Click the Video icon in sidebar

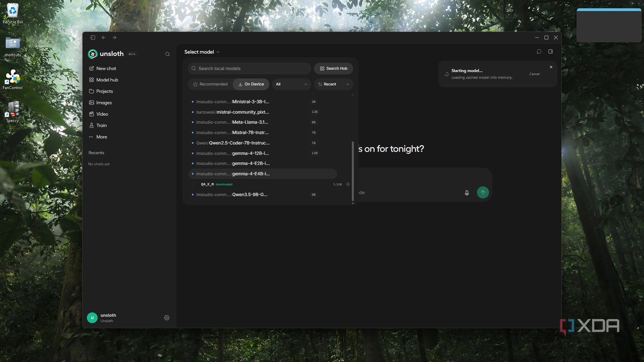coord(91,114)
